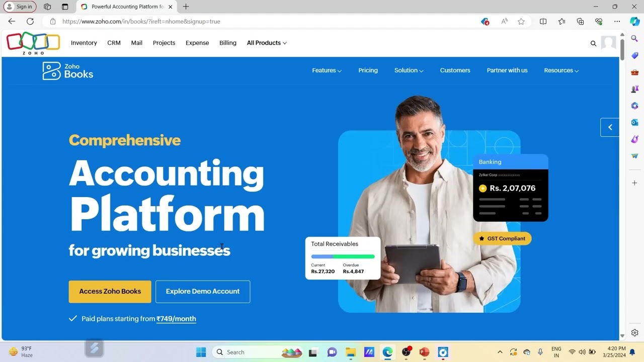This screenshot has height=362, width=644.
Task: Expand the All Products dropdown
Action: pyautogui.click(x=267, y=43)
